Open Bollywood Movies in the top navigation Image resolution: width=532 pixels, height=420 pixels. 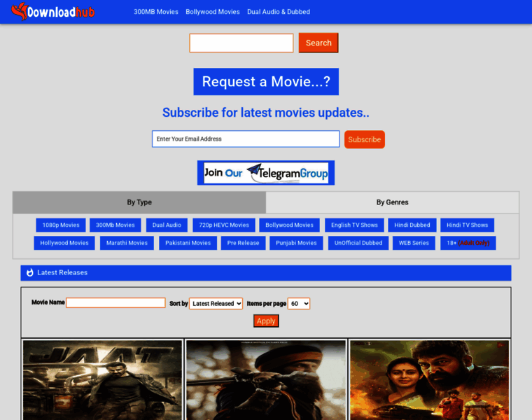tap(213, 12)
